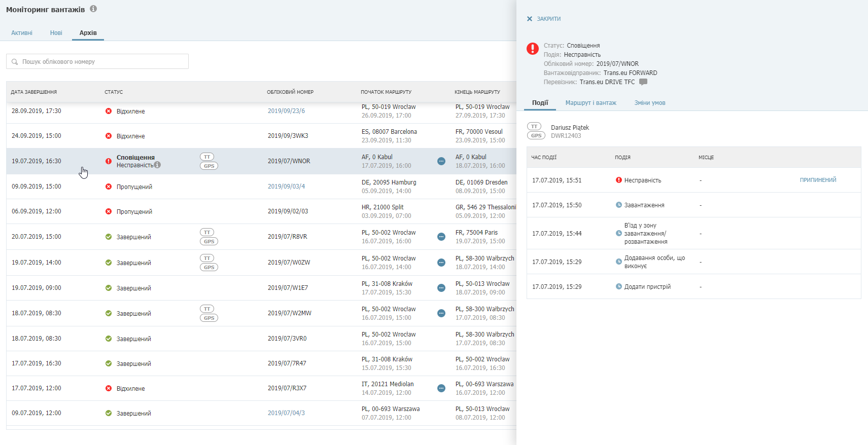Click the IT, 20121 Mediolan route start
The width and height of the screenshot is (868, 445).
[x=388, y=384]
